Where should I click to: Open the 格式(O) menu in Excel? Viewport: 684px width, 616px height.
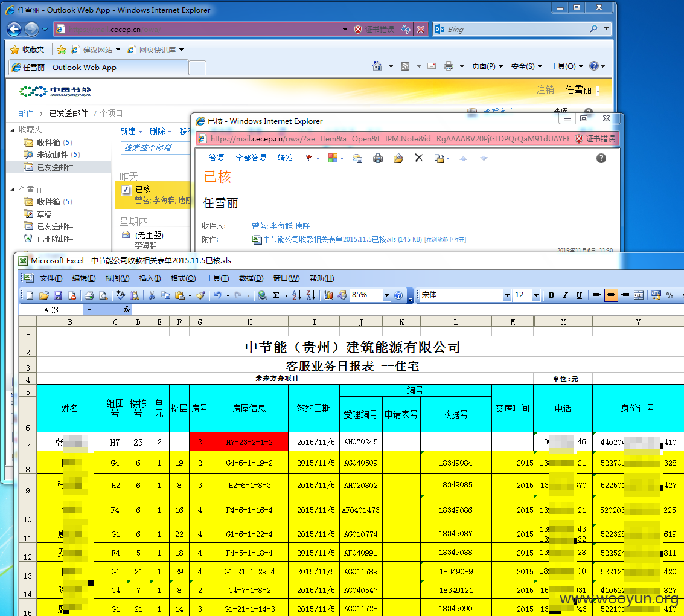coord(183,278)
